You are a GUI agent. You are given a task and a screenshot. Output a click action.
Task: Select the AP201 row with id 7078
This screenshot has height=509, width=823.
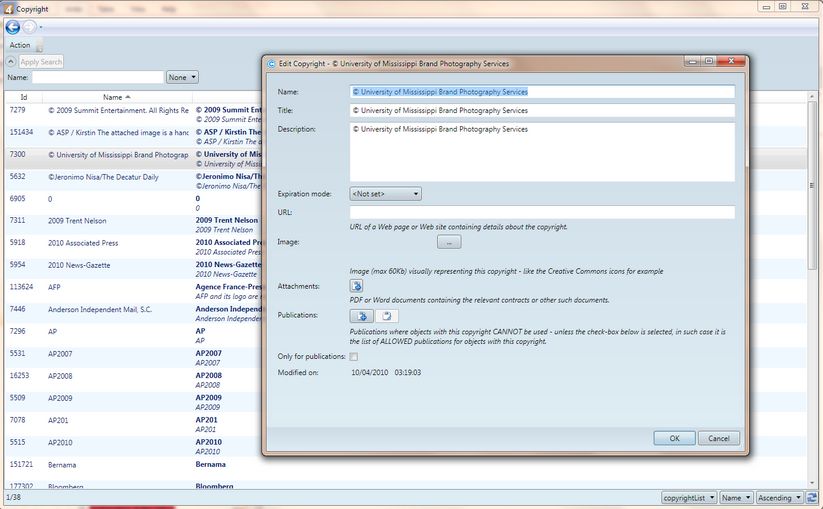click(x=134, y=424)
